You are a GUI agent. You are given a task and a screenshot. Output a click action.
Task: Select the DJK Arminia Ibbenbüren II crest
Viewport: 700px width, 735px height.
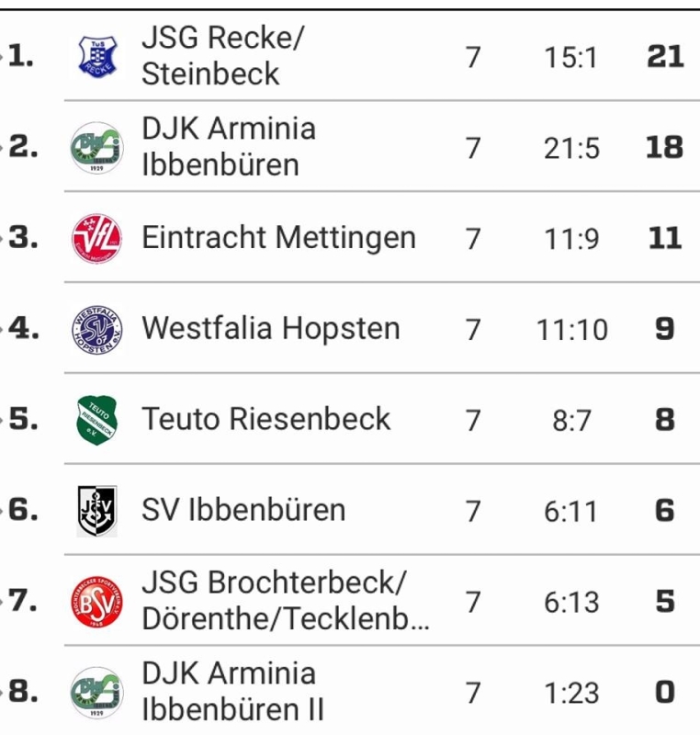click(97, 693)
